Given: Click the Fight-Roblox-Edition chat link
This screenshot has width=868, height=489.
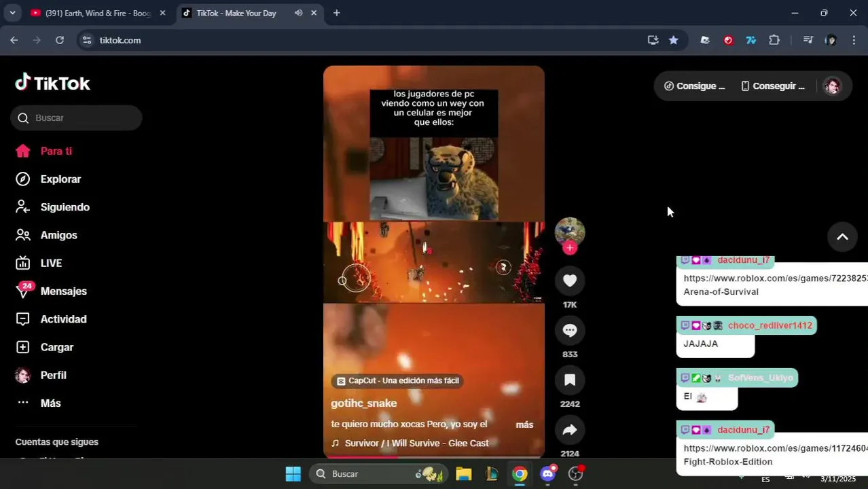Looking at the screenshot, I should [x=776, y=455].
